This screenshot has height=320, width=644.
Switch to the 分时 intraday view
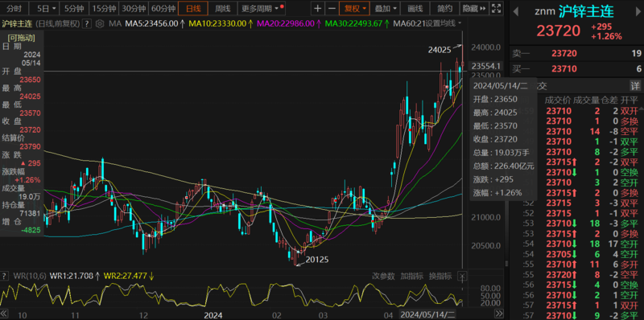click(x=14, y=8)
